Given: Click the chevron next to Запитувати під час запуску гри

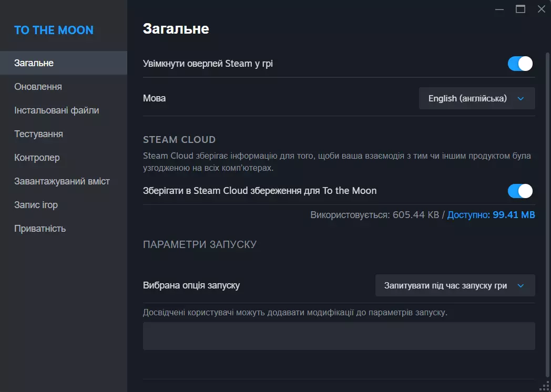Looking at the screenshot, I should (521, 286).
